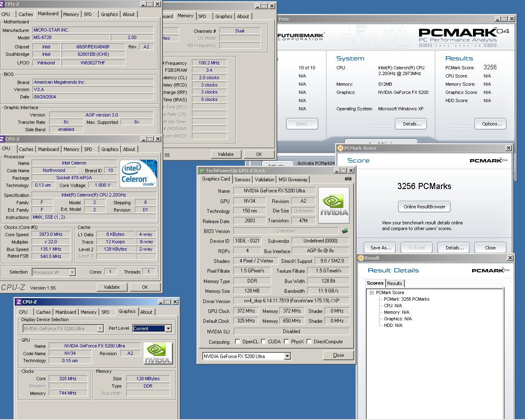Select the Scores tab in Result Details

tap(375, 283)
